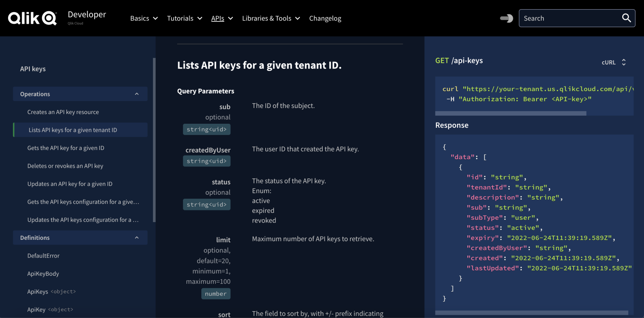Type in the Search input field
Screen dimensions: 644x318
(x=570, y=19)
